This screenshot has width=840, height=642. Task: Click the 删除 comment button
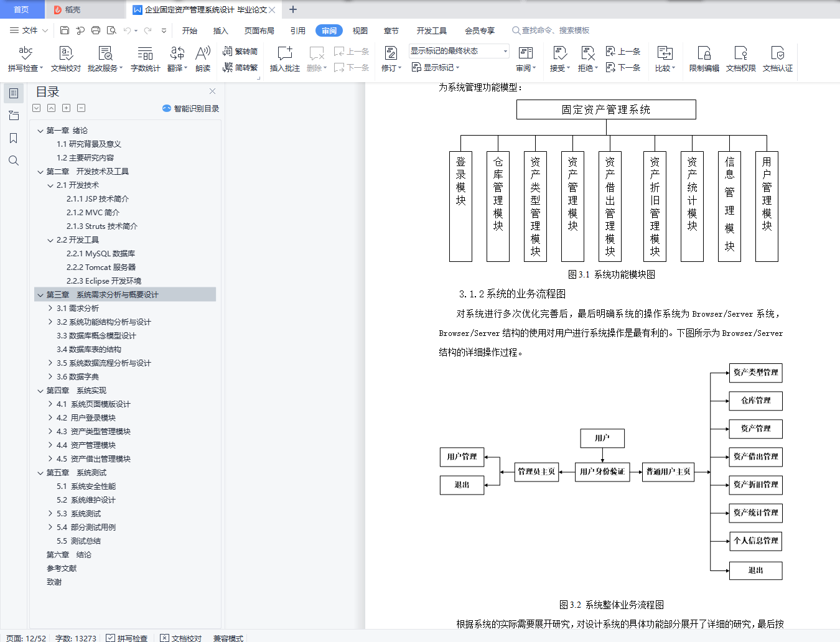point(316,58)
